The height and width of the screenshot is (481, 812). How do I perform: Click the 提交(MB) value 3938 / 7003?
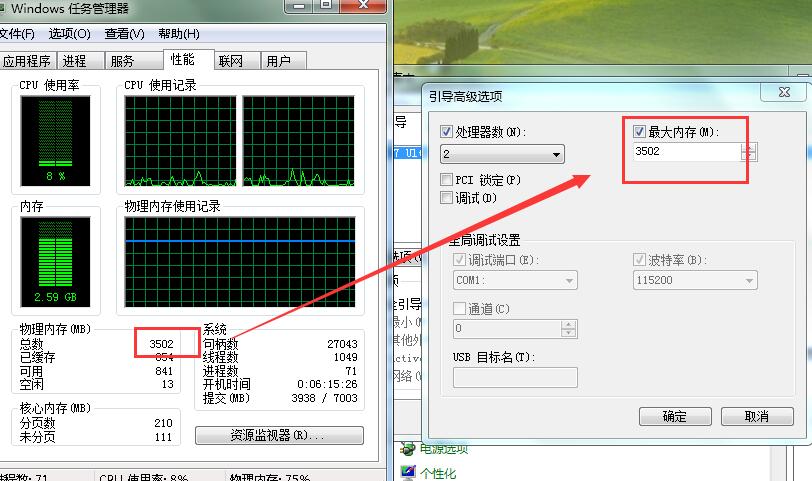(x=325, y=398)
